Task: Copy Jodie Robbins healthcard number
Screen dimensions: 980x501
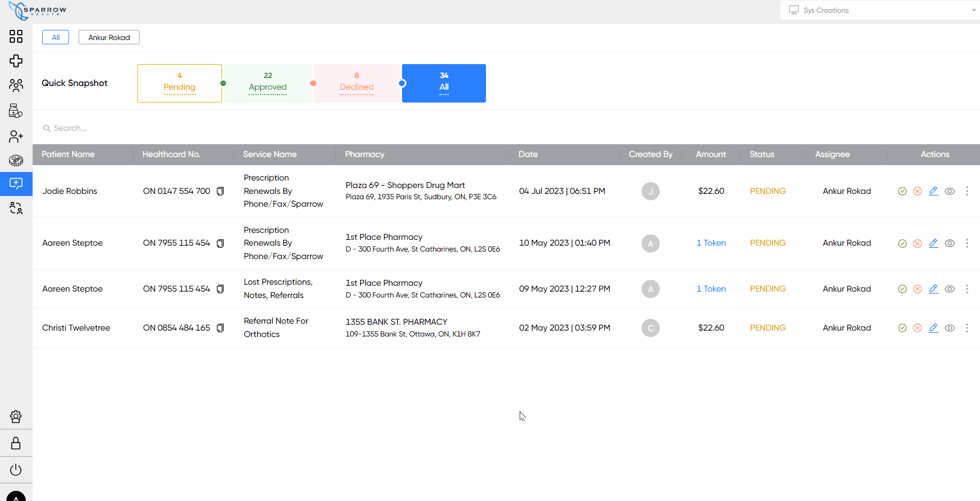Action: [x=220, y=191]
